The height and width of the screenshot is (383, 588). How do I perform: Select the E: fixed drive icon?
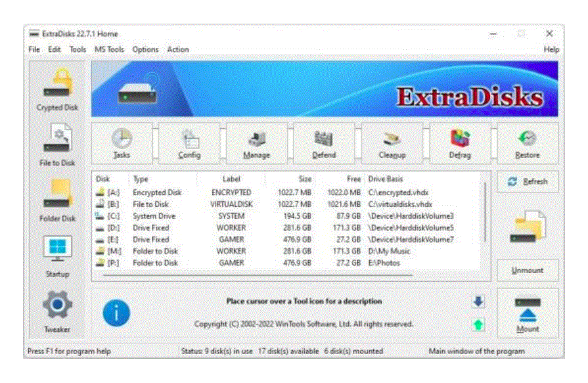click(100, 240)
